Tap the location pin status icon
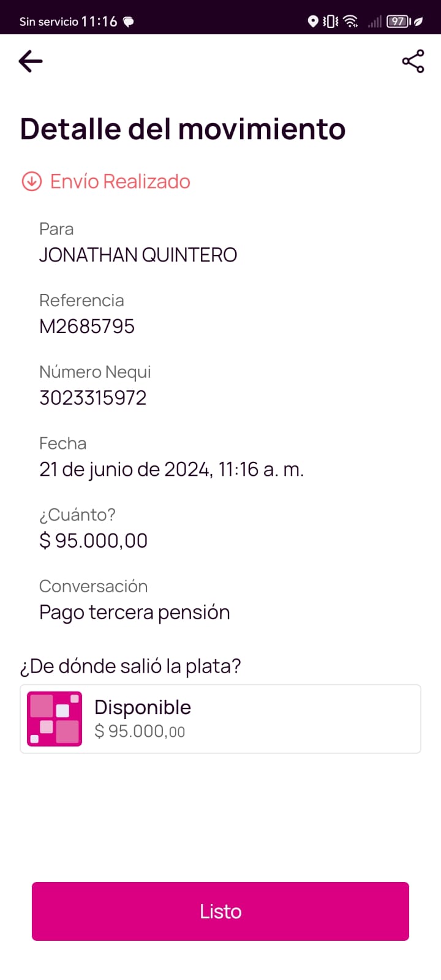This screenshot has width=441, height=980. click(312, 22)
